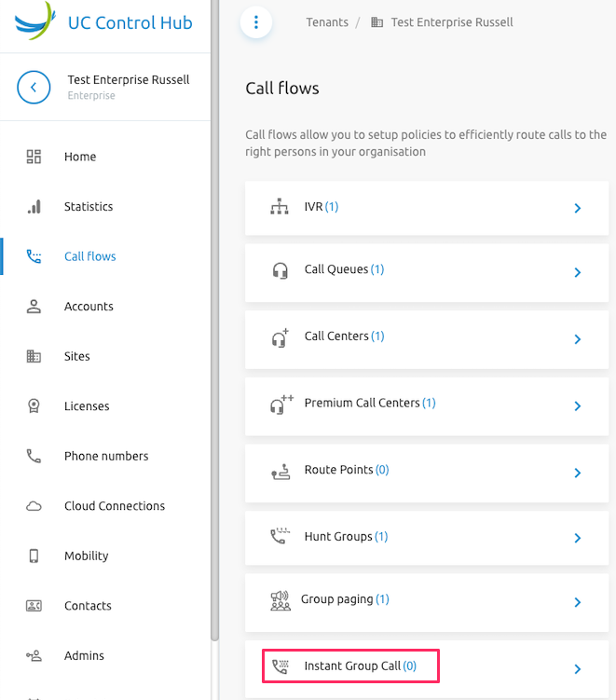The width and height of the screenshot is (616, 700).
Task: Click the Mobility phone icon
Action: coord(34,556)
